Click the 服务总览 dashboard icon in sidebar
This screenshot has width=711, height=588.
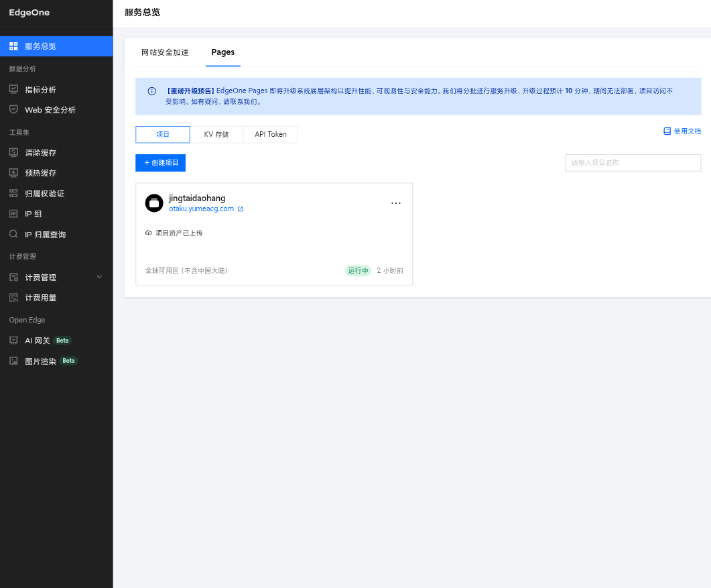(x=13, y=46)
